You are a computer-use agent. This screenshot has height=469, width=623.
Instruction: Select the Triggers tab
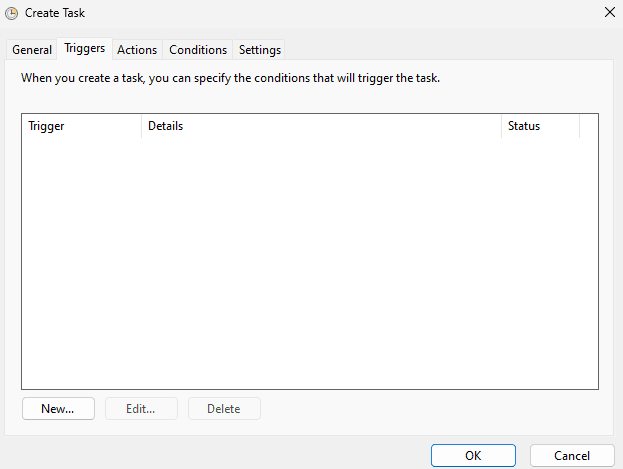[85, 48]
